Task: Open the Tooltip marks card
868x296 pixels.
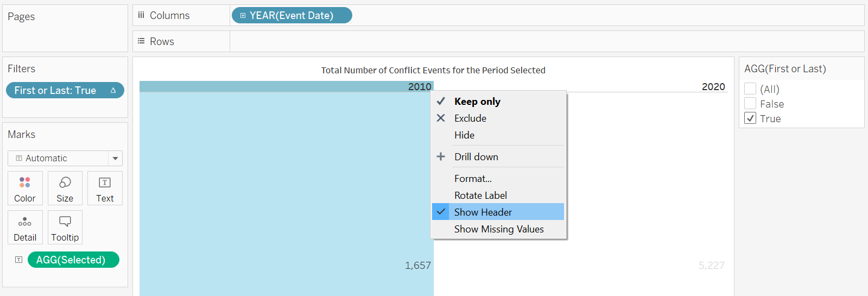Action: coord(65,227)
